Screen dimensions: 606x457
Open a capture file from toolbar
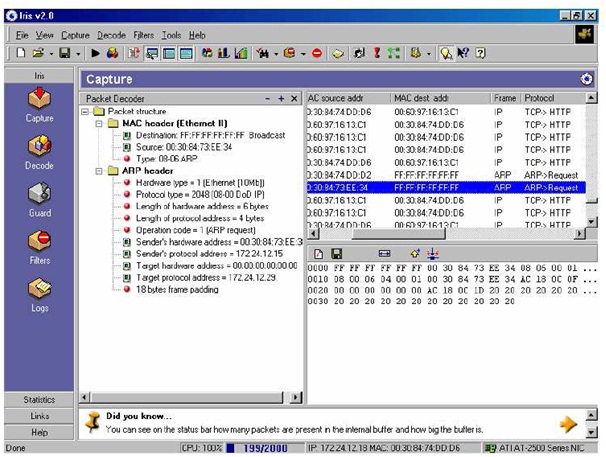38,53
